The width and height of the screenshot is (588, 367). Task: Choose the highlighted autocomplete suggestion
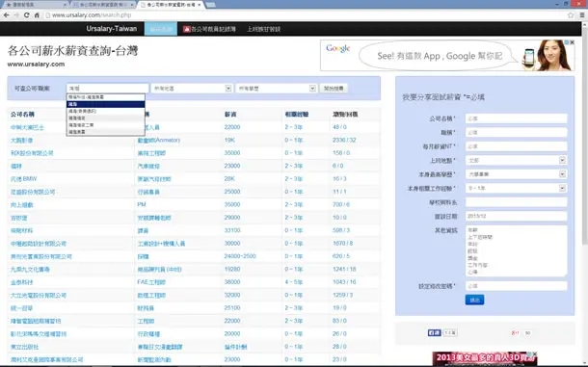(x=106, y=104)
